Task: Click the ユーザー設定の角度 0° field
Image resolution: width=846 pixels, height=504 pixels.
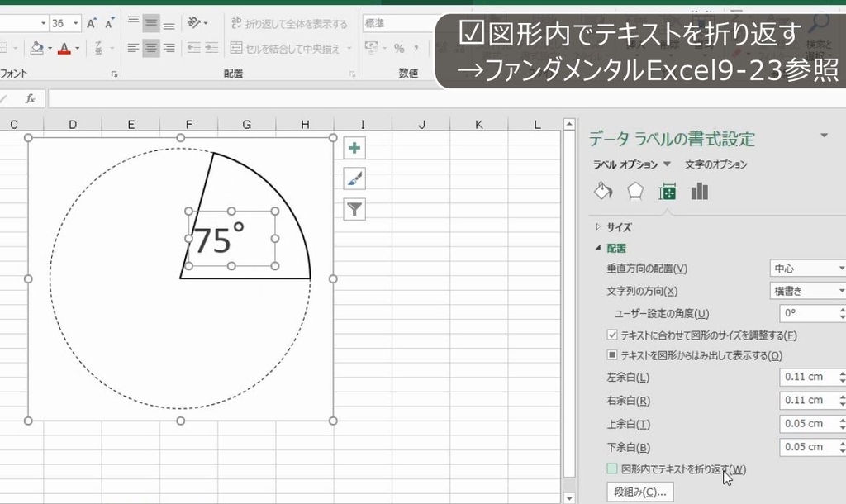Action: click(x=809, y=313)
